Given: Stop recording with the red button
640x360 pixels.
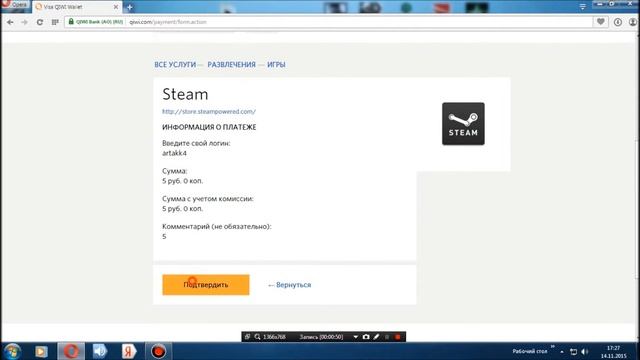Looking at the screenshot, I should (398, 337).
